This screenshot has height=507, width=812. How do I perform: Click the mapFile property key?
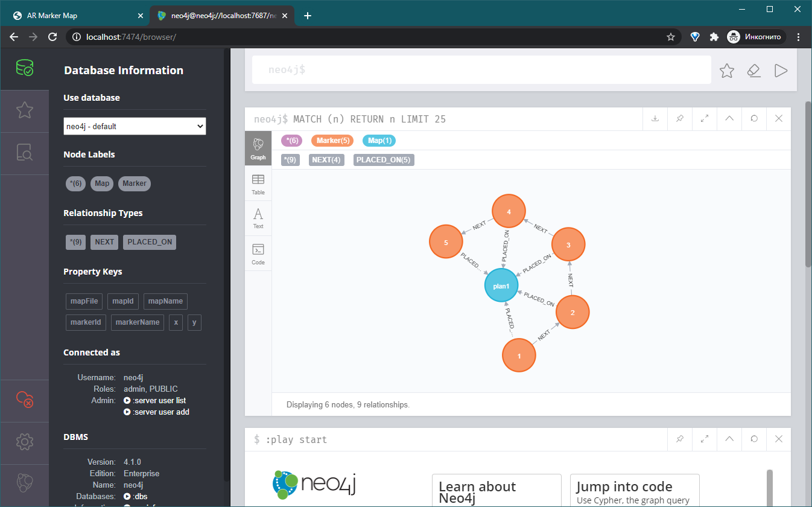pos(84,301)
